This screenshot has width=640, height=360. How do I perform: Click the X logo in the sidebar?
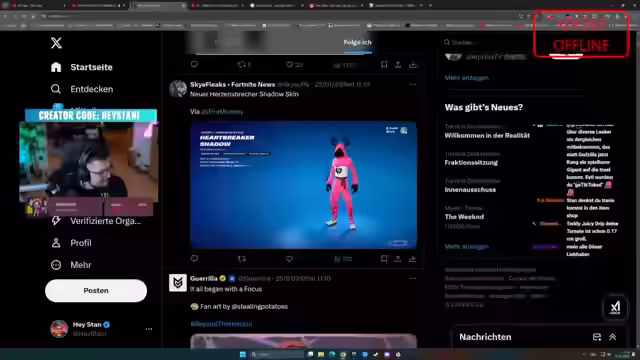coord(56,43)
